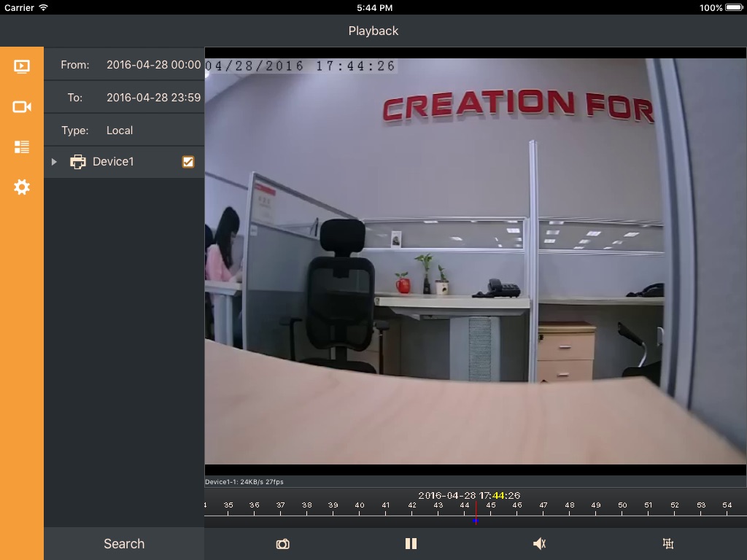This screenshot has width=747, height=560.
Task: Click the Type: label
Action: pos(75,131)
